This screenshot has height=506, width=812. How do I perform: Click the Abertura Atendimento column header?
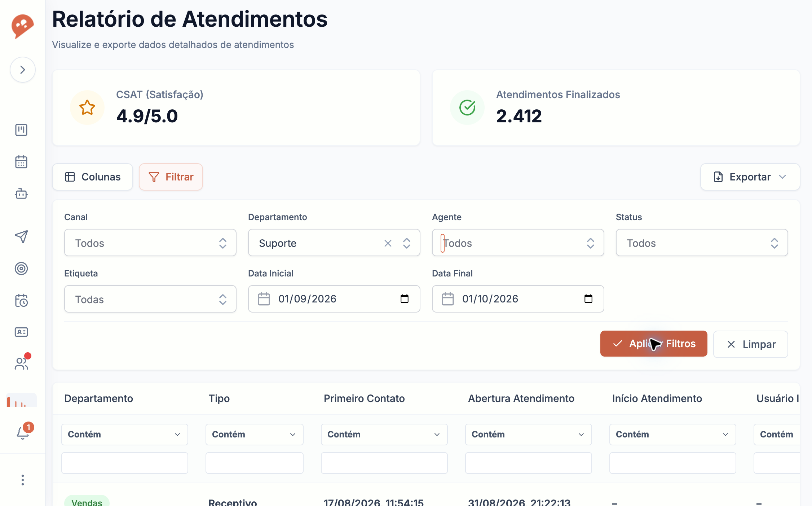coord(521,398)
